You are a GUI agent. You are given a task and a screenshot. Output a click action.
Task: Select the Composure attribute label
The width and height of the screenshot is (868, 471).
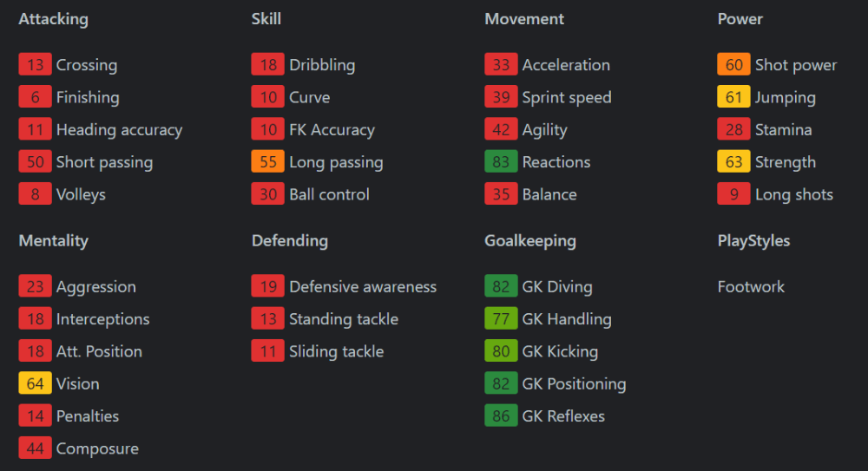(x=97, y=448)
